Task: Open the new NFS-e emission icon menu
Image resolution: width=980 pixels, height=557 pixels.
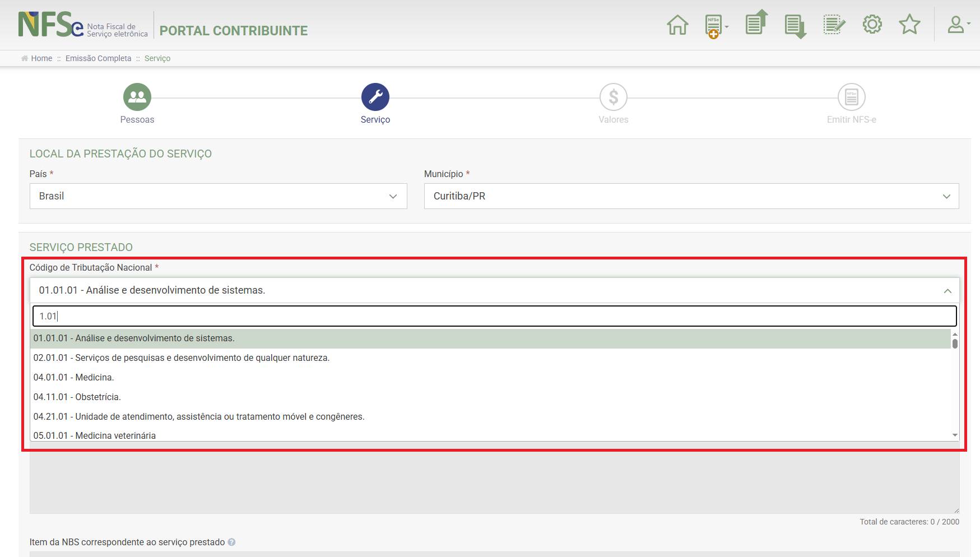Action: [716, 26]
